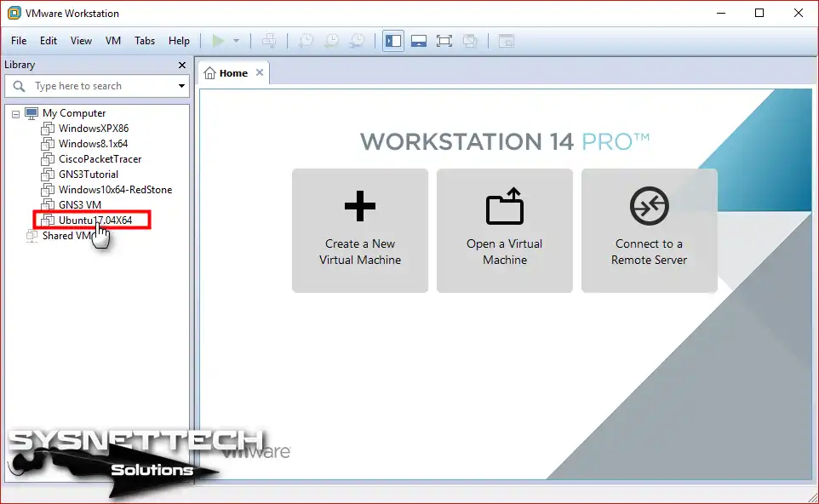Viewport: 819px width, 504px height.
Task: Click the CiscoPacketTracer VM icon
Action: click(48, 158)
